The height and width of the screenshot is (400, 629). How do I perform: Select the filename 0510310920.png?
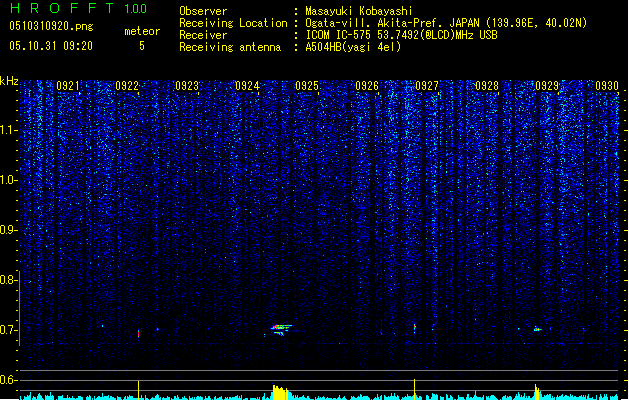(x=51, y=26)
